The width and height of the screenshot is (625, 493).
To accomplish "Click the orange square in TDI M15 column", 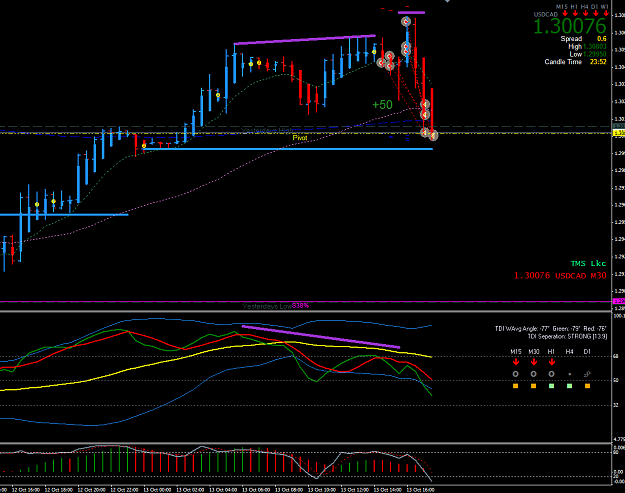I will click(x=515, y=386).
